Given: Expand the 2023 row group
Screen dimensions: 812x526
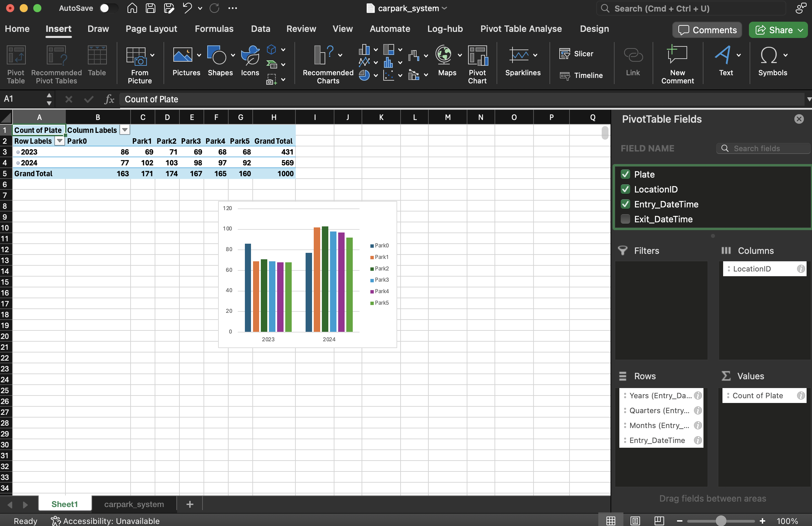Looking at the screenshot, I should [18, 153].
